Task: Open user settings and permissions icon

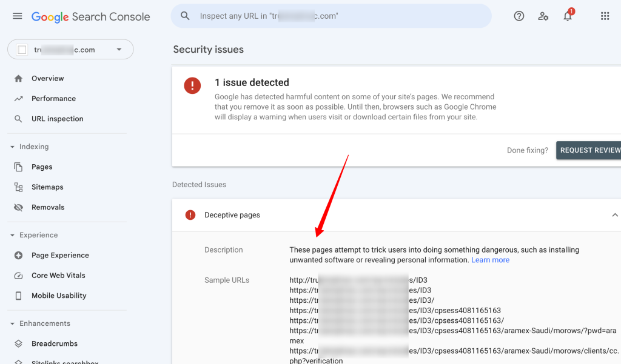Action: click(543, 16)
